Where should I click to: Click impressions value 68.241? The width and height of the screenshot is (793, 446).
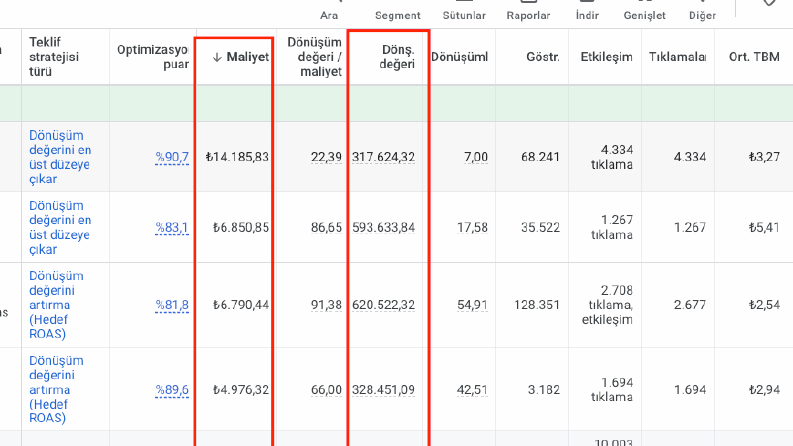point(540,157)
